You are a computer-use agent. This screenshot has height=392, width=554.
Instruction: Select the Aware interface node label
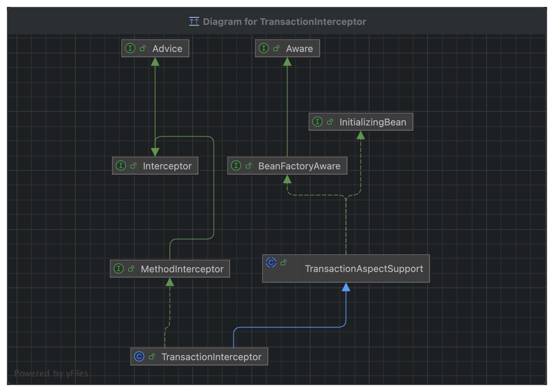click(x=300, y=49)
